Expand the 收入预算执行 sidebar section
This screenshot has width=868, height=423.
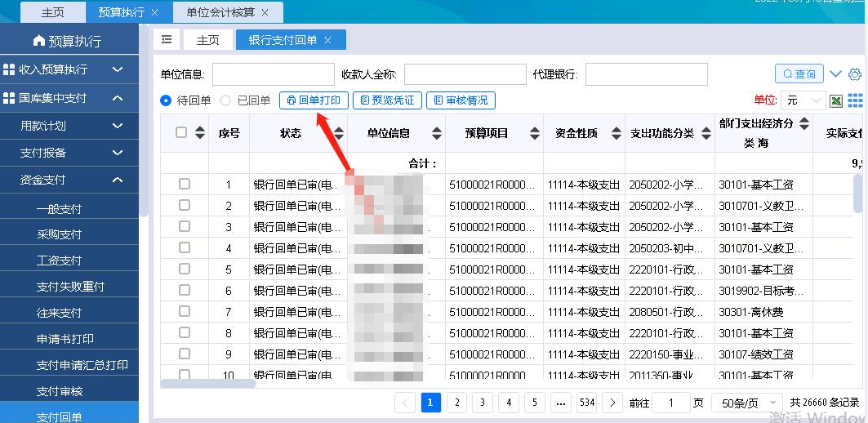[x=118, y=69]
